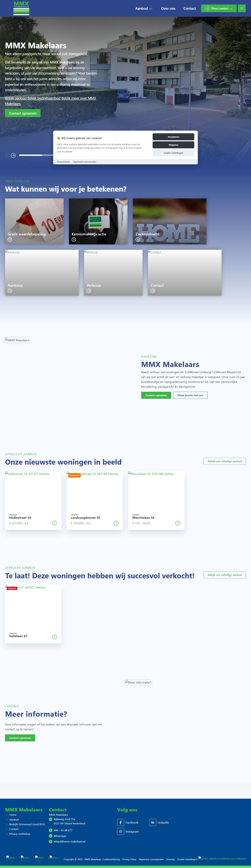Open Sitemap in the footer bar

pyautogui.click(x=170, y=859)
